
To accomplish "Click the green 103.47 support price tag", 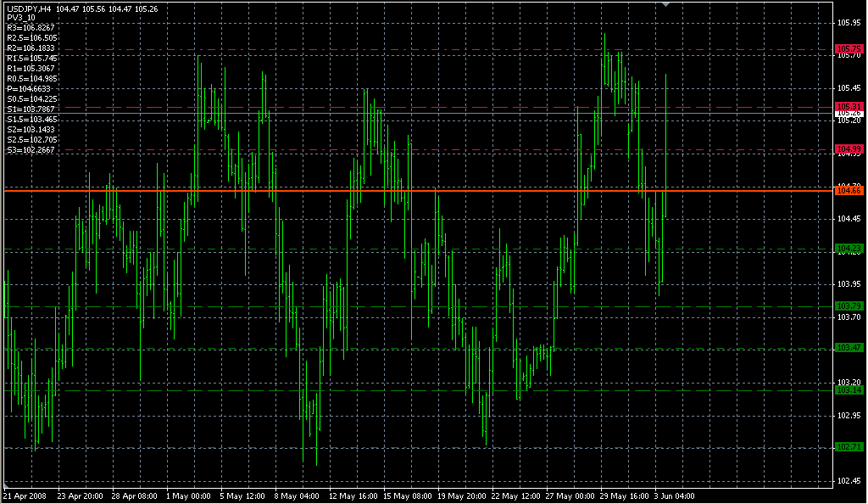I will tap(849, 348).
